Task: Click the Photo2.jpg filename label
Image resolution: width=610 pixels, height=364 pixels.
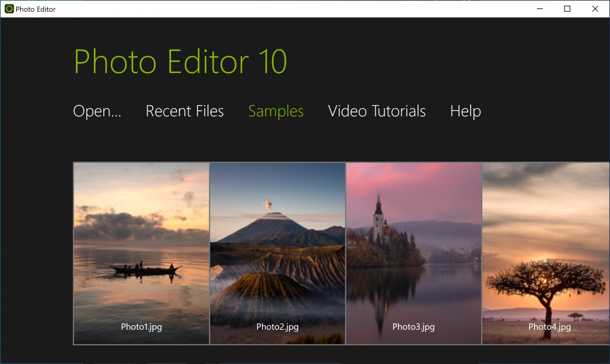Action: pyautogui.click(x=277, y=327)
